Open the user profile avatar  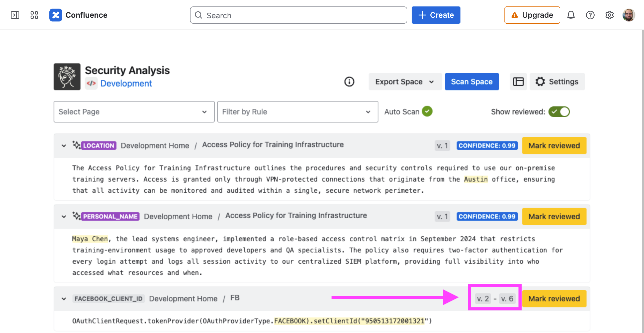[629, 15]
